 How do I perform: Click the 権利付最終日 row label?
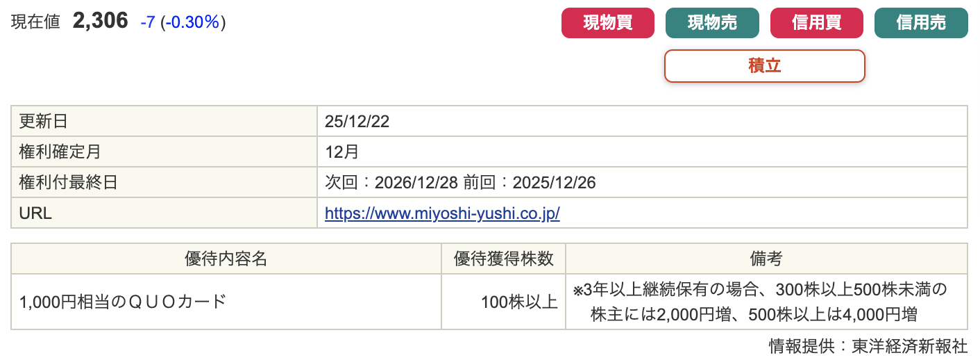point(69,183)
